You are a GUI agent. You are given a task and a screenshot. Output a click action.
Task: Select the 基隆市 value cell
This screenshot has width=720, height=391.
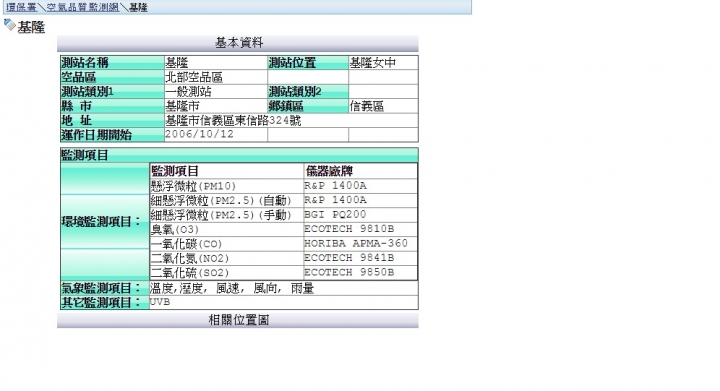click(216, 106)
